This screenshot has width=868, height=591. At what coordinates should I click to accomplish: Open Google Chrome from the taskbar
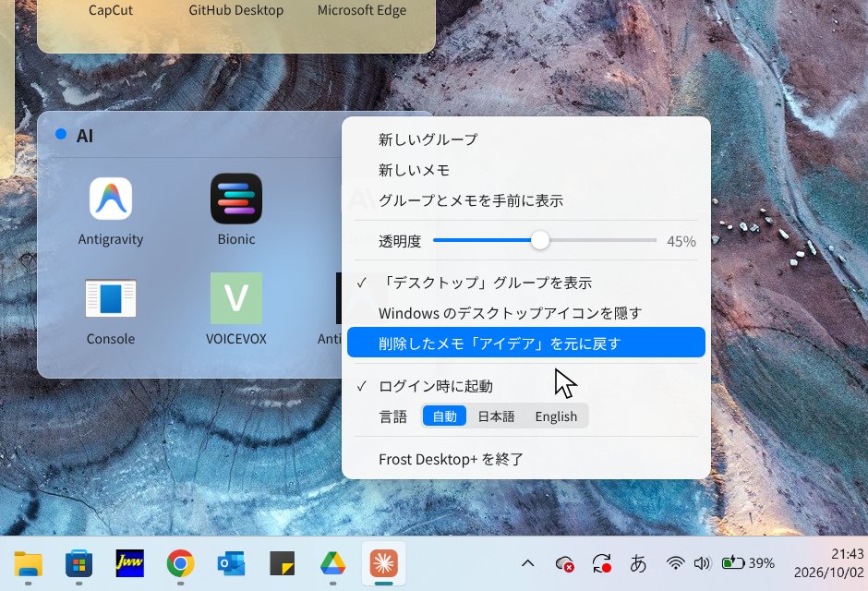click(180, 564)
